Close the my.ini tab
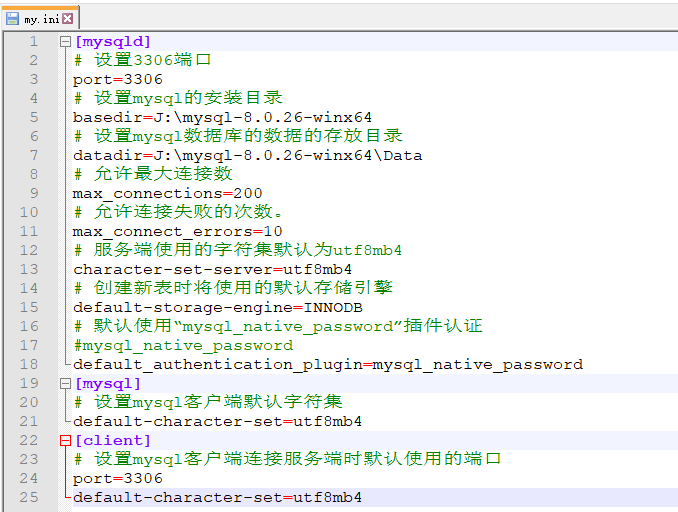Image resolution: width=678 pixels, height=512 pixels. [67, 18]
